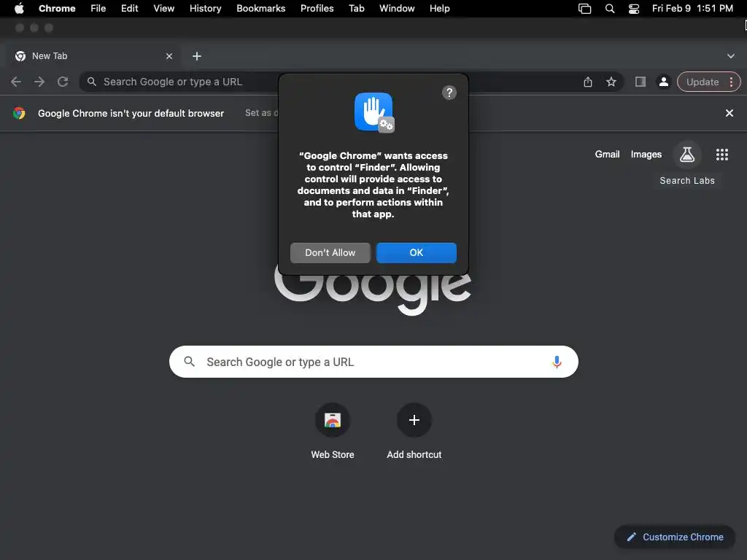Open the History menu
Image resolution: width=747 pixels, height=560 pixels.
(205, 8)
